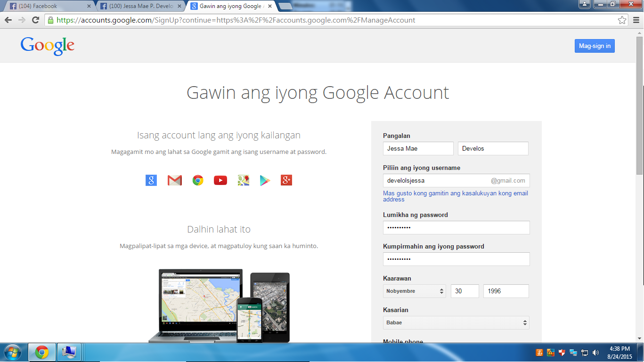Click the last name field containing Develos
Viewport: 644px width, 362px height.
493,148
